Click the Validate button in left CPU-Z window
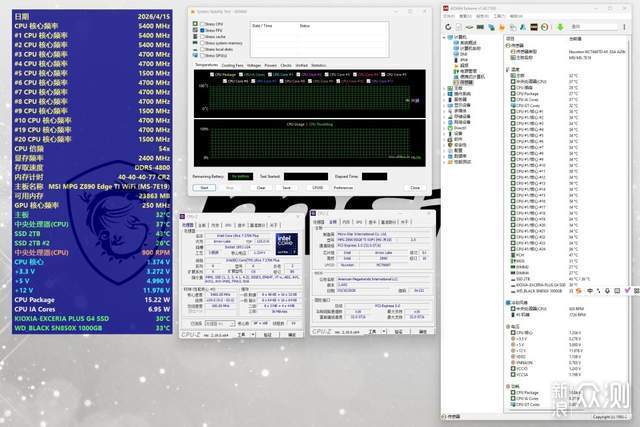 click(267, 334)
